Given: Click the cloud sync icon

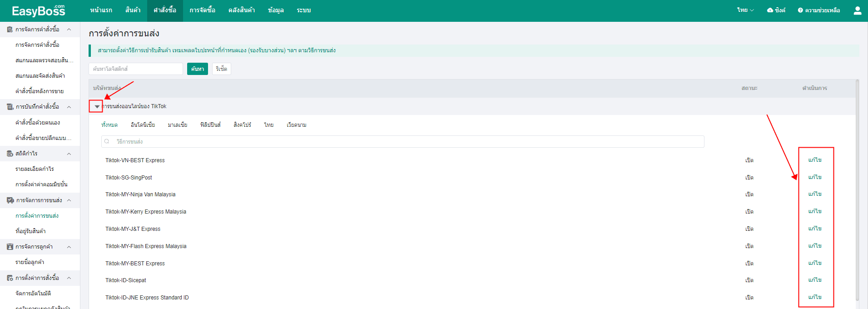Looking at the screenshot, I should (x=770, y=10).
